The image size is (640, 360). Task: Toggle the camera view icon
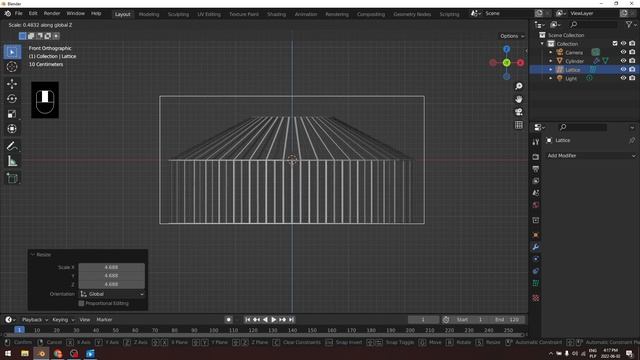[519, 112]
